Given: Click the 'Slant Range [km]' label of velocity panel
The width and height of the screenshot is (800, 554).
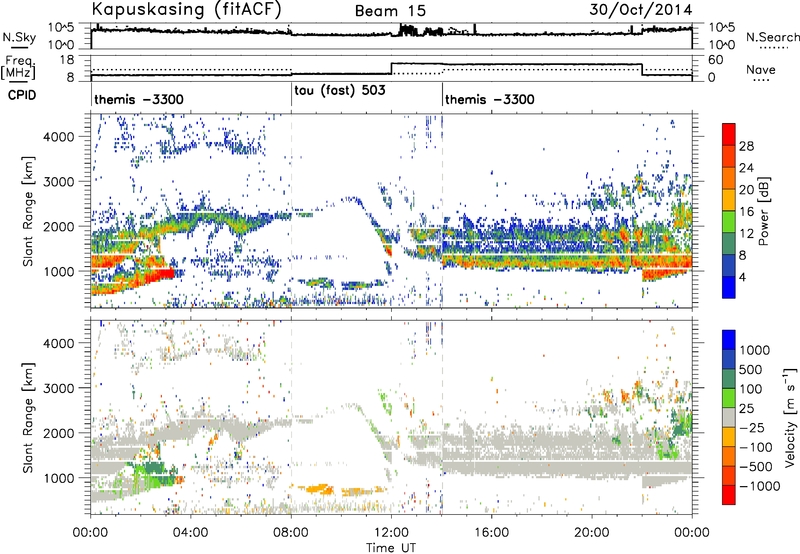Looking at the screenshot, I should (28, 418).
